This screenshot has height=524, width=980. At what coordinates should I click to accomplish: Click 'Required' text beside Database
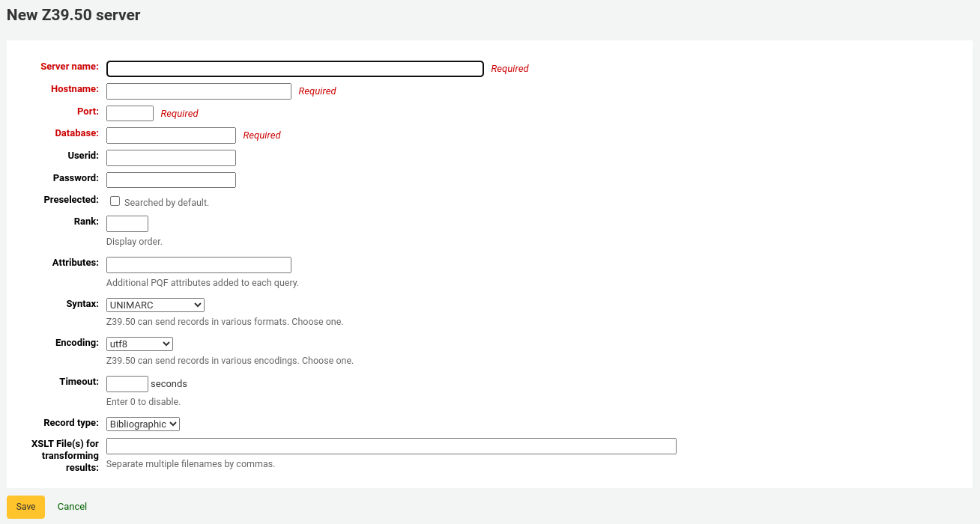pyautogui.click(x=261, y=135)
